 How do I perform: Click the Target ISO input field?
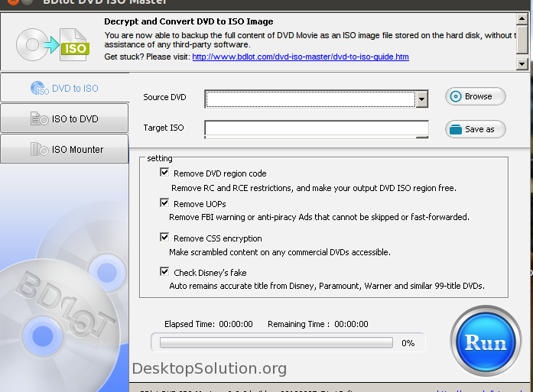tap(317, 128)
